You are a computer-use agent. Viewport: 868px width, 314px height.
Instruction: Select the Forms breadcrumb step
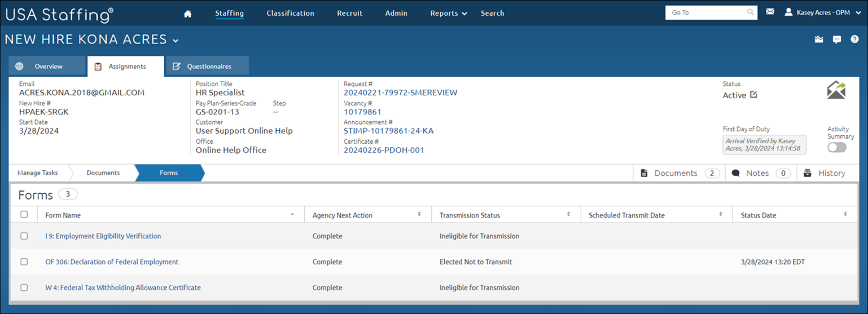169,173
